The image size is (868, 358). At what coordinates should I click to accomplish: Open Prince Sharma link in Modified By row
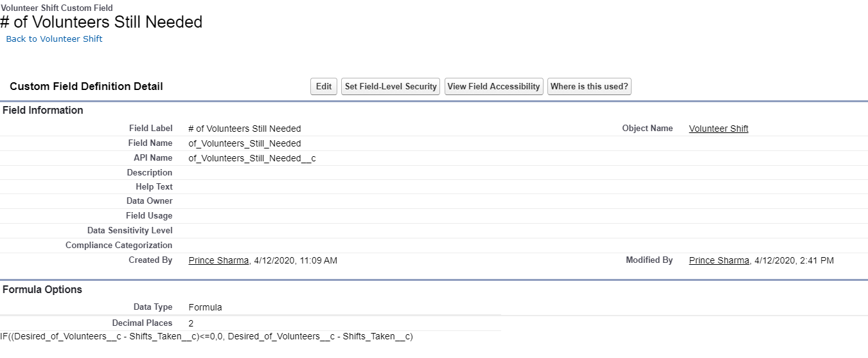tap(719, 260)
